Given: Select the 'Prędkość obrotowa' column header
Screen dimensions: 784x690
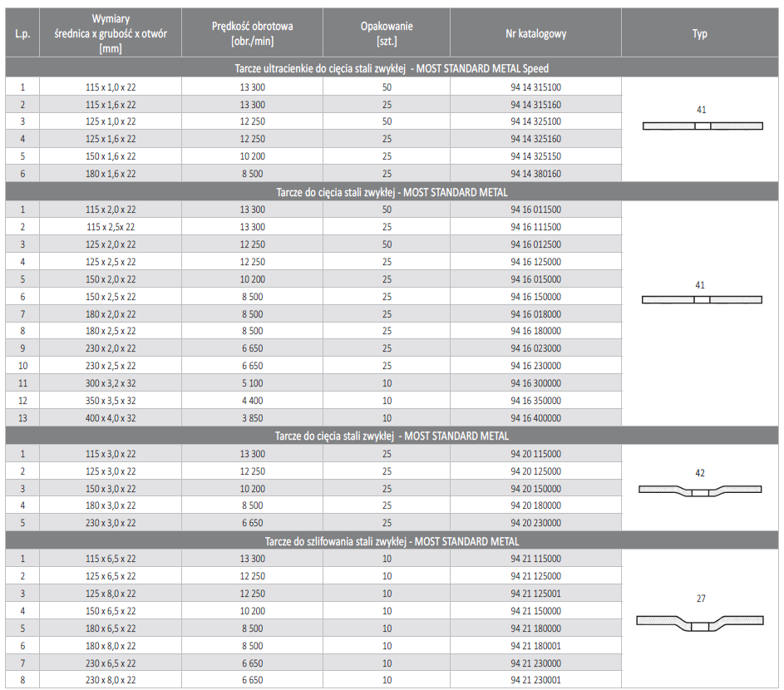Looking at the screenshot, I should pos(252,33).
